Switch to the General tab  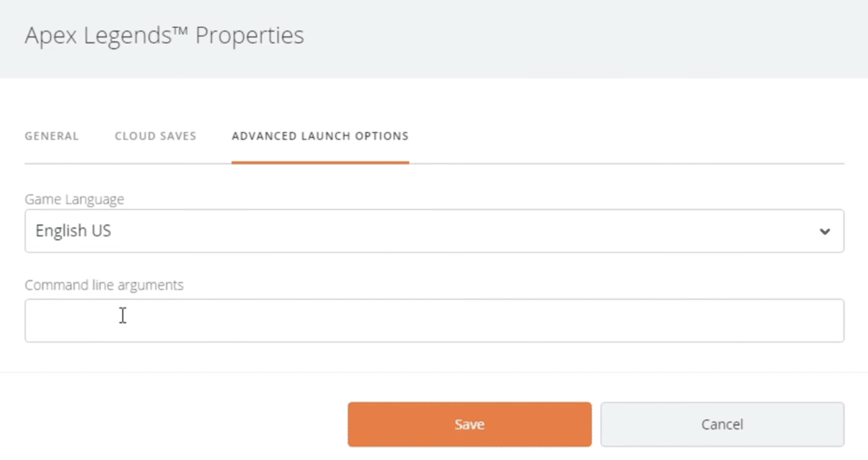pyautogui.click(x=52, y=136)
